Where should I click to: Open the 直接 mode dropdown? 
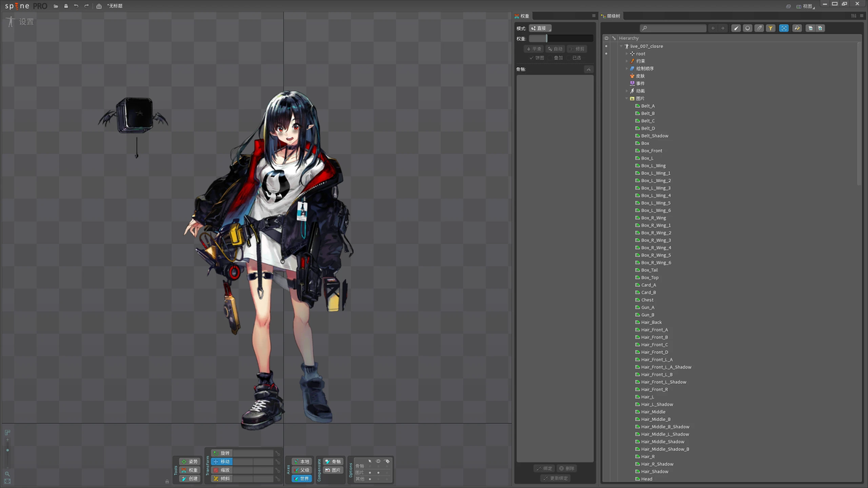540,28
